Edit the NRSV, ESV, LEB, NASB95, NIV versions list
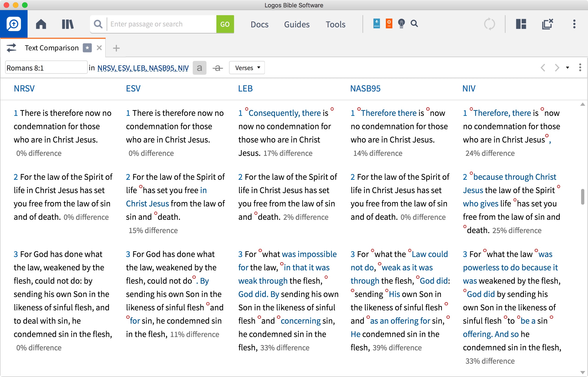The height and width of the screenshot is (377, 588). click(x=143, y=68)
